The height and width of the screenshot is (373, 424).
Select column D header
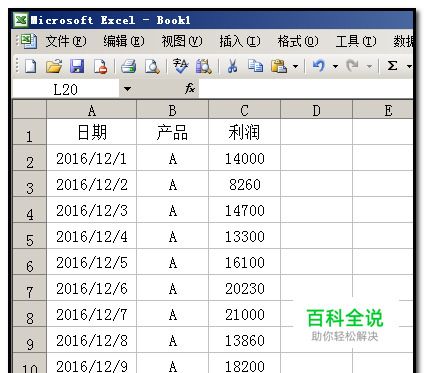click(x=316, y=110)
